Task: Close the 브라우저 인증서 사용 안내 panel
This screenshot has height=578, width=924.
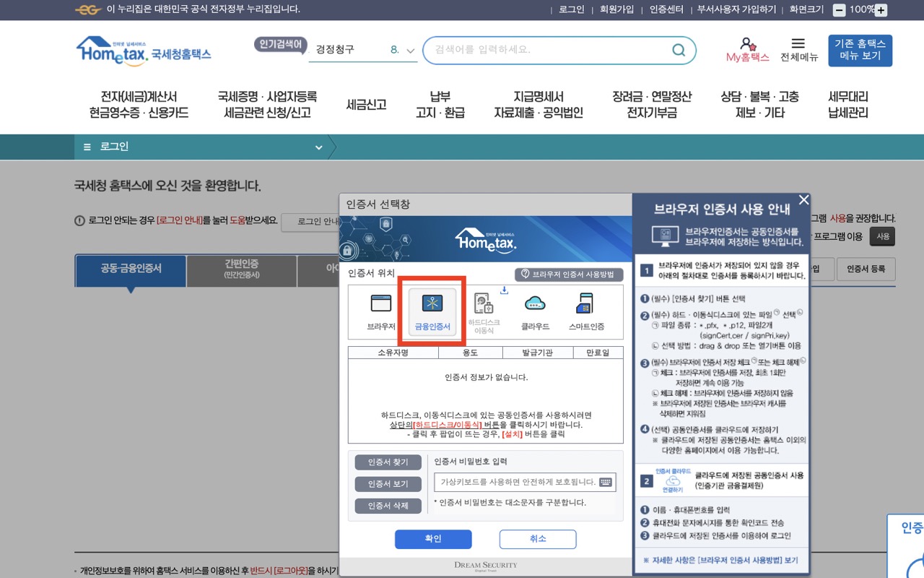Action: point(803,200)
